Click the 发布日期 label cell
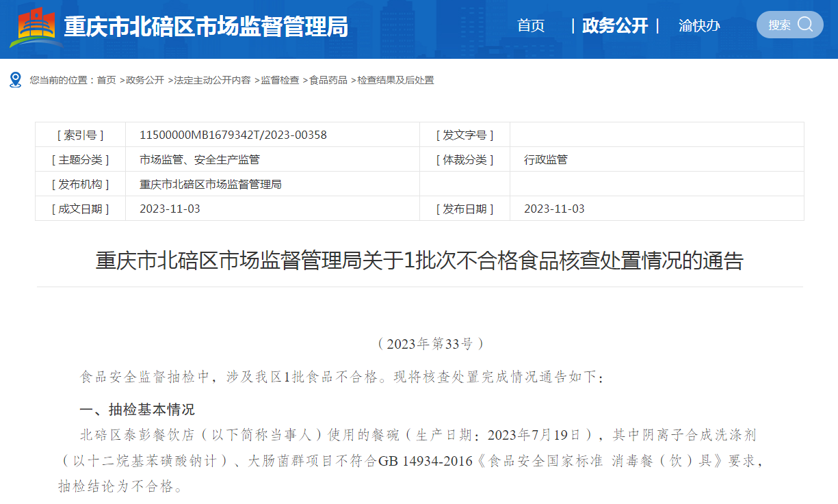This screenshot has height=504, width=838. click(464, 209)
